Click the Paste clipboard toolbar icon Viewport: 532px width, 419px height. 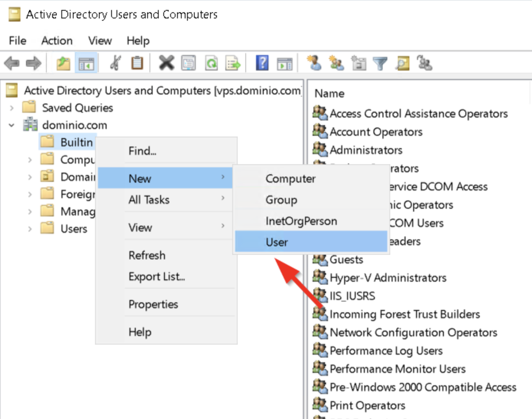[137, 63]
